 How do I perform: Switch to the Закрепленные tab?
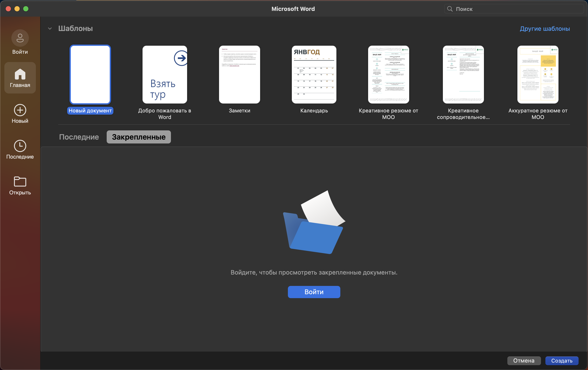[x=139, y=137]
